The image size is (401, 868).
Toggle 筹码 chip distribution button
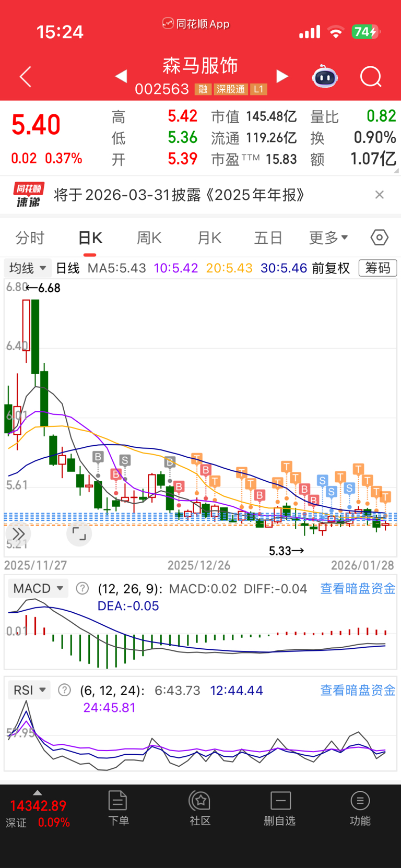(x=378, y=268)
